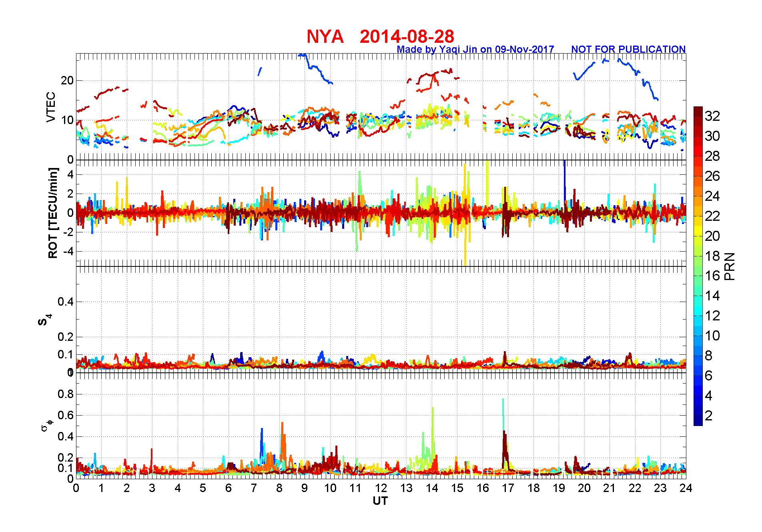The height and width of the screenshot is (532, 762).
Task: Click the "UT" x-axis label
Action: 380,501
